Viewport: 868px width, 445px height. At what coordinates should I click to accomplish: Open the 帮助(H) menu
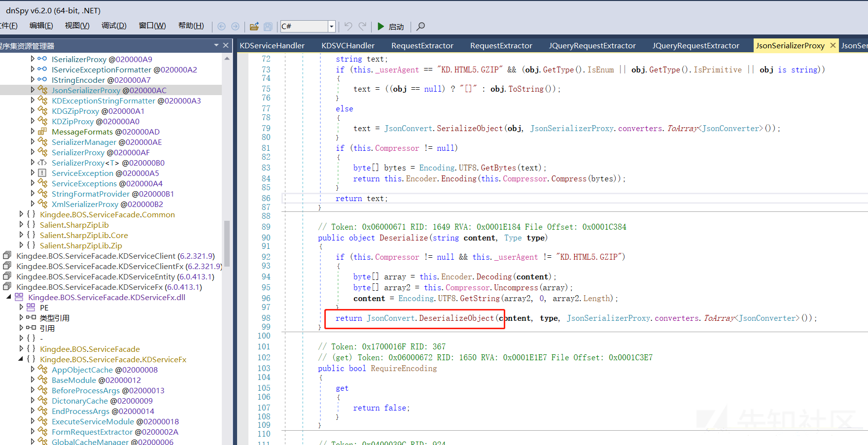191,26
